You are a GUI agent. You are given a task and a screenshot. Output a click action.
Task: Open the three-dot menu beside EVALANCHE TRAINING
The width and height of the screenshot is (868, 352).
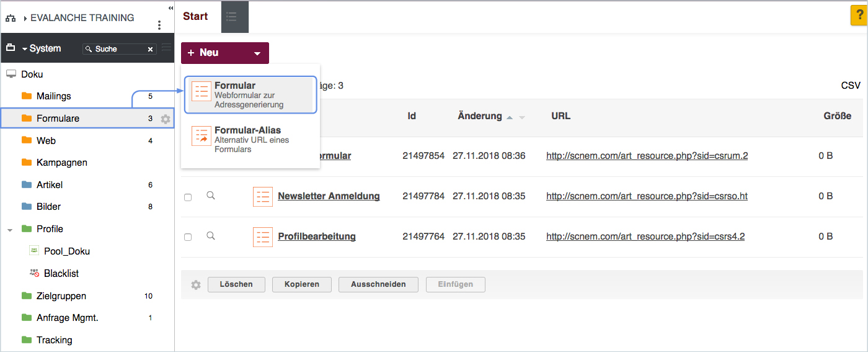[x=159, y=25]
